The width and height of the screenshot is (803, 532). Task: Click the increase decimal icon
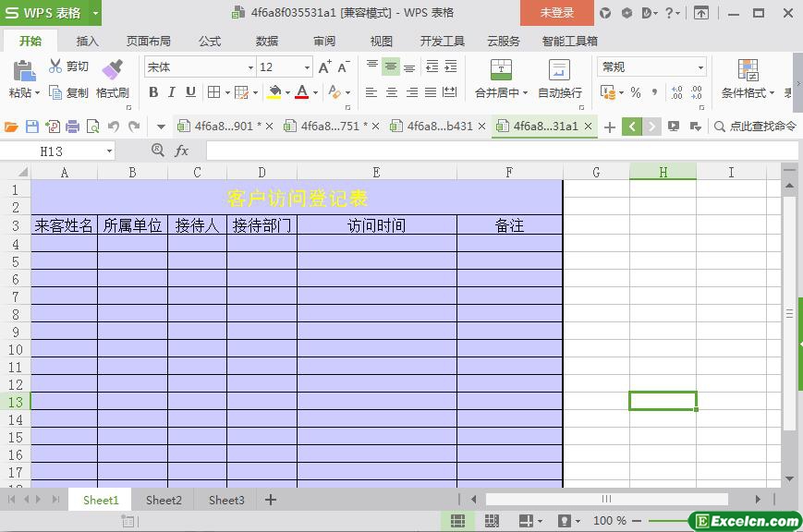(x=676, y=92)
